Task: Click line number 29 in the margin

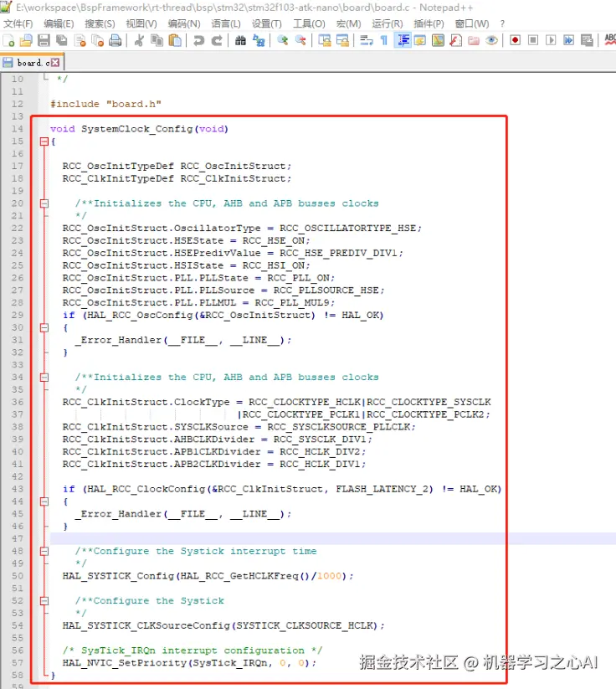Action: (18, 315)
